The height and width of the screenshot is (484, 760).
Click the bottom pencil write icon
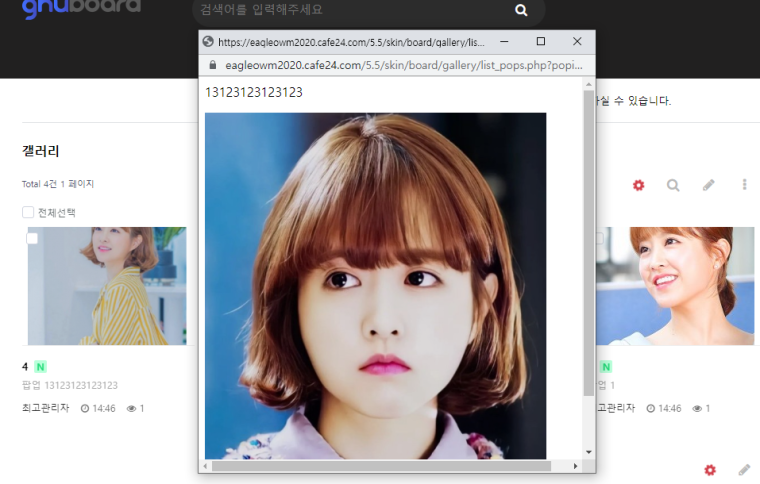coord(744,470)
